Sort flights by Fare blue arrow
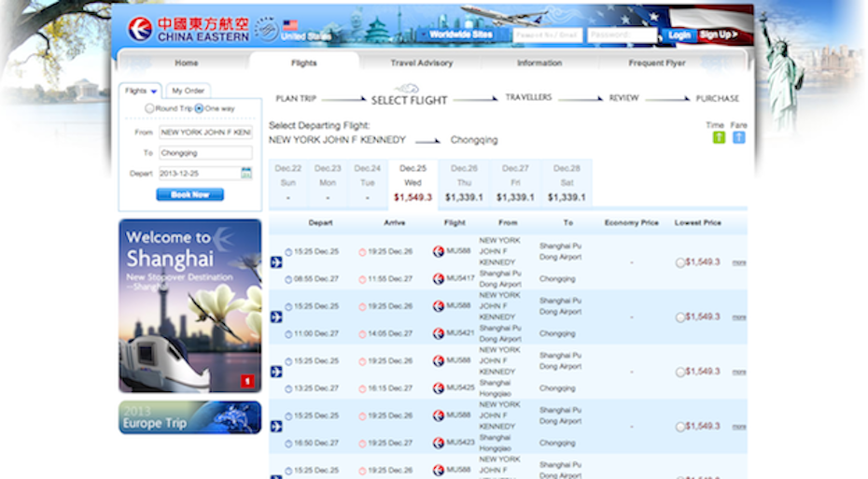This screenshot has height=479, width=868. click(739, 137)
